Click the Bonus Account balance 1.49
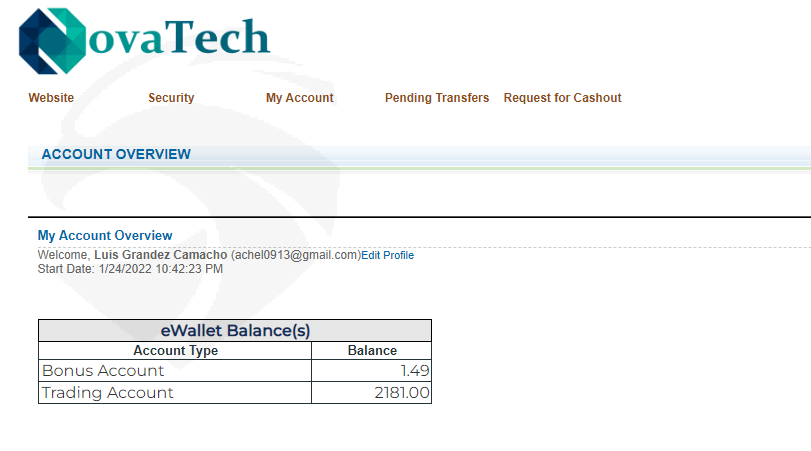The height and width of the screenshot is (451, 811). tap(415, 371)
